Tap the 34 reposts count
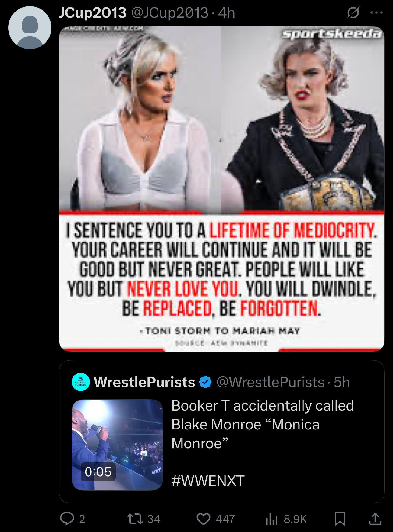393x532 pixels. tap(154, 519)
